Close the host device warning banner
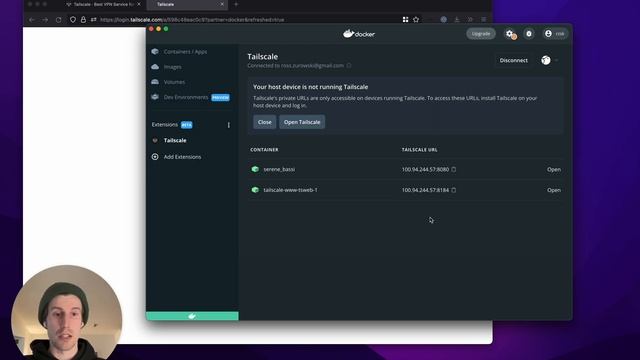 click(264, 122)
